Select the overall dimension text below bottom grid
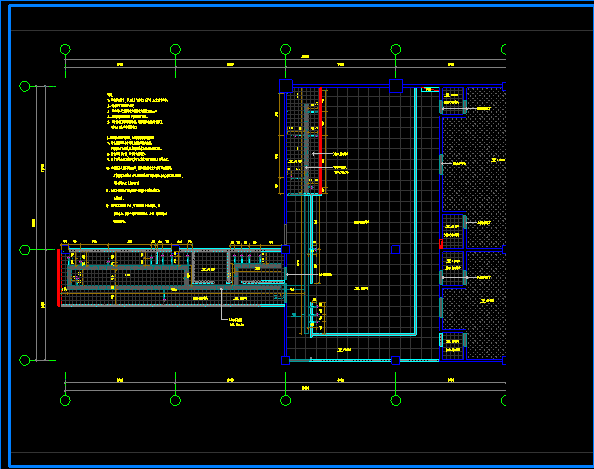The width and height of the screenshot is (594, 469). (305, 388)
